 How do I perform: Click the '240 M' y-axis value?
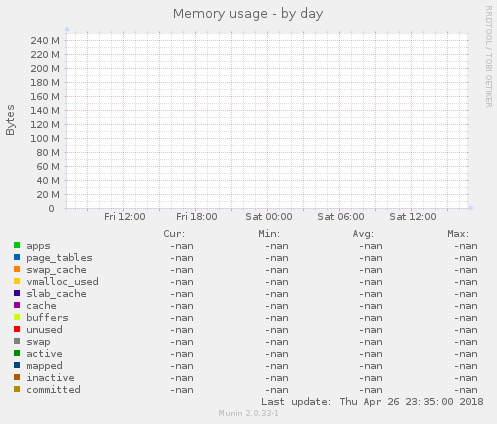[x=45, y=41]
